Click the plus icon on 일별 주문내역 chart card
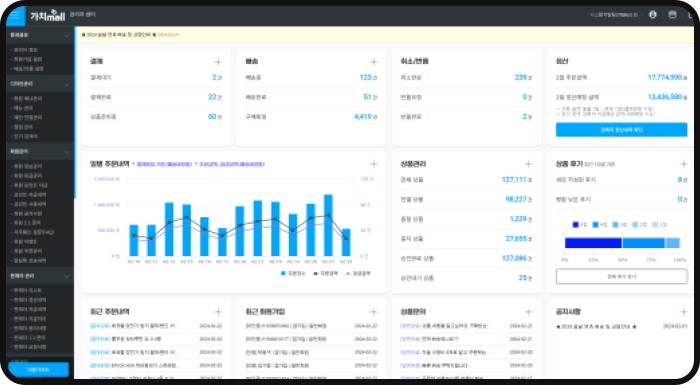This screenshot has height=385, width=700. [373, 164]
